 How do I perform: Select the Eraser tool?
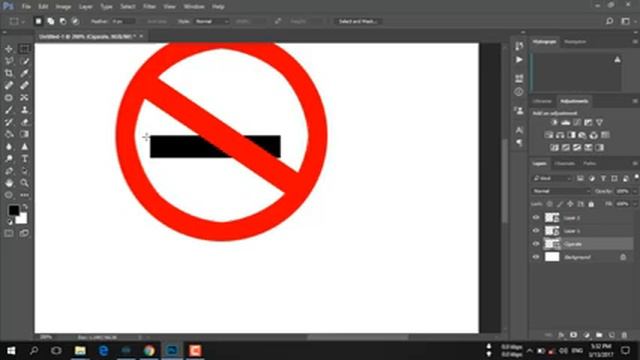[24, 122]
